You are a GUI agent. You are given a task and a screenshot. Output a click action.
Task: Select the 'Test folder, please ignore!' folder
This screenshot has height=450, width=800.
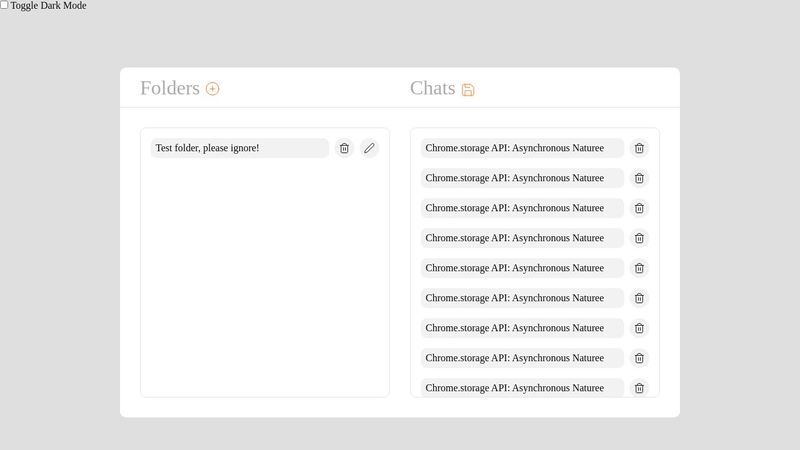(x=240, y=148)
